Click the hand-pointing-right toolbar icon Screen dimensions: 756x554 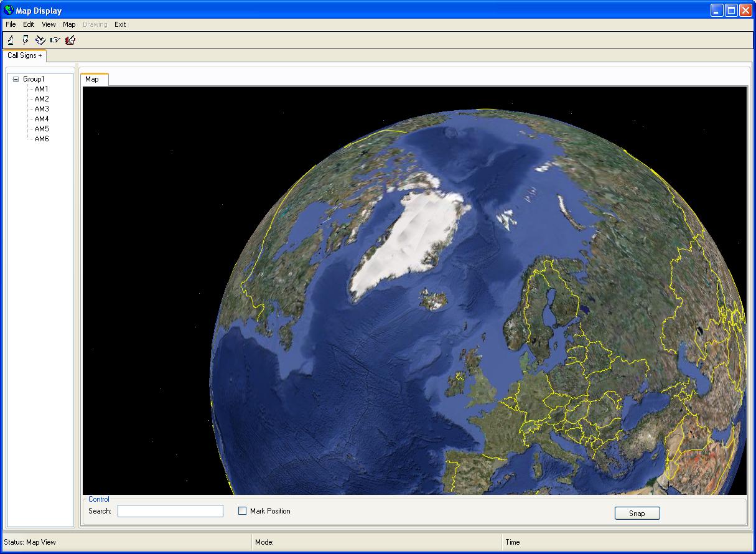pyautogui.click(x=55, y=40)
